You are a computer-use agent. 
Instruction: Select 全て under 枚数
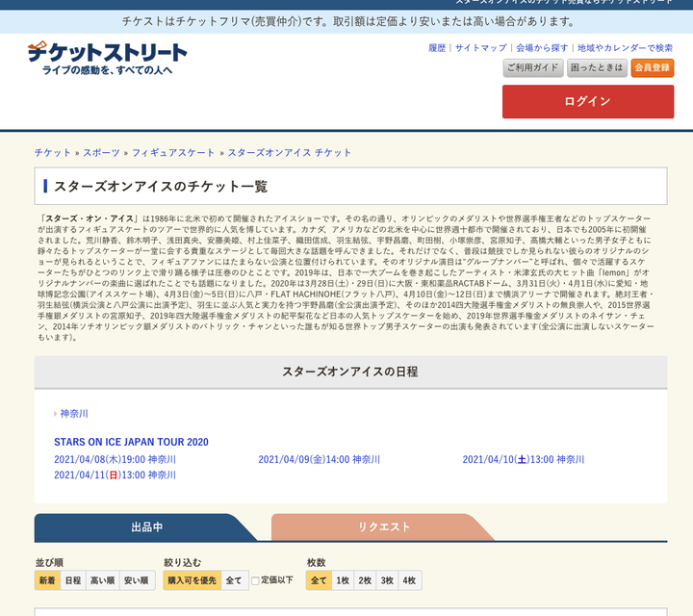[x=319, y=580]
